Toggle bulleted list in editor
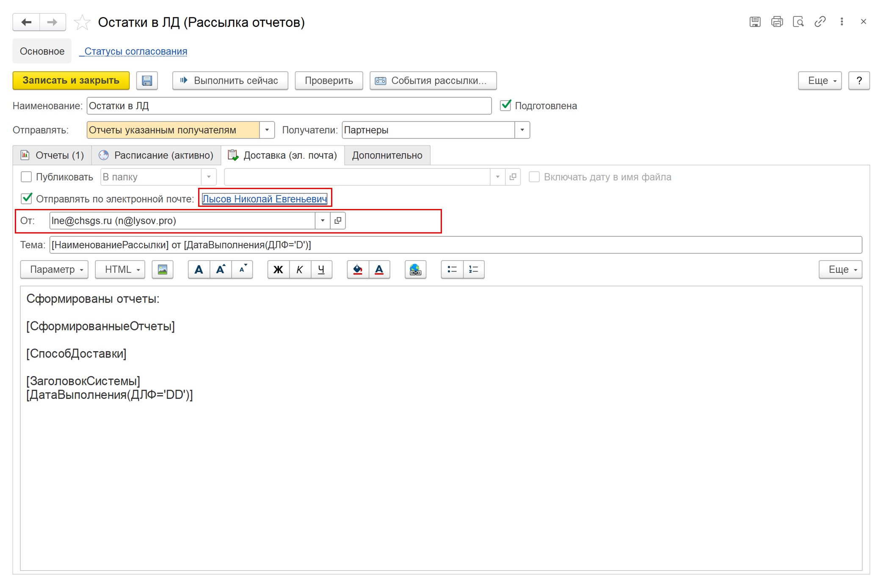This screenshot has height=588, width=889. (452, 269)
